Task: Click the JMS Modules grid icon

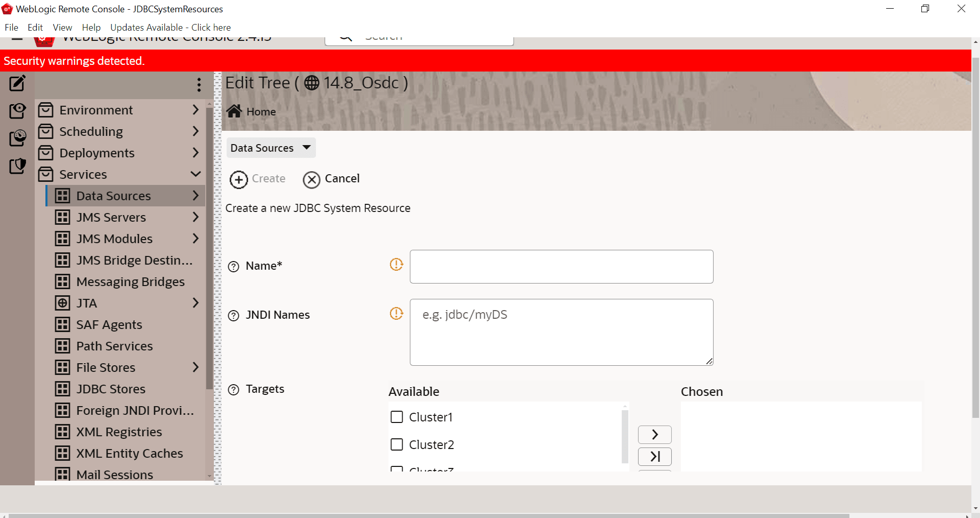Action: click(x=62, y=239)
